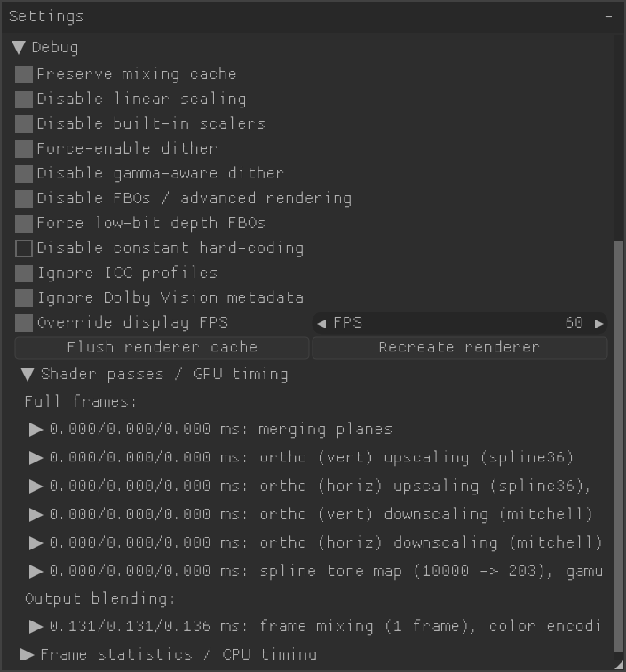Screen dimensions: 626x672
Task: Collapse Shader passes / GPU timing section
Action: (28, 374)
